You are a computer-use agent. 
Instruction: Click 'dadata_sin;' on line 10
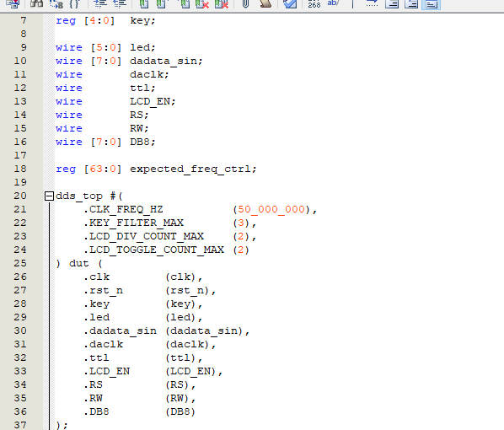pyautogui.click(x=166, y=61)
